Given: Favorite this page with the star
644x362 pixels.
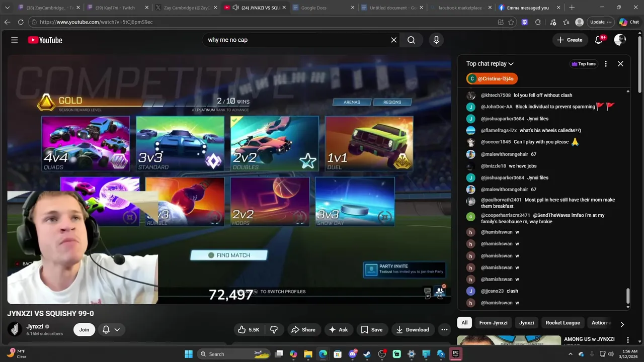Looking at the screenshot, I should point(511,22).
